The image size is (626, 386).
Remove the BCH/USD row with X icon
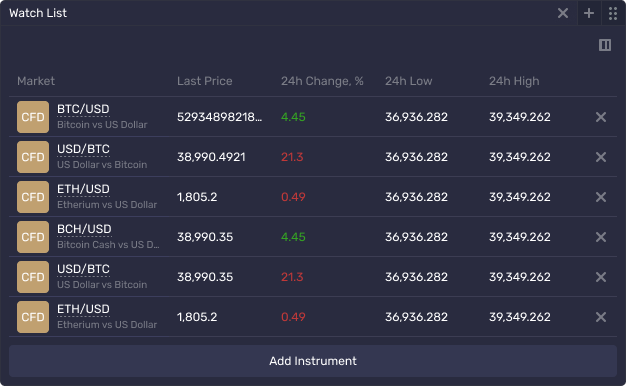tap(601, 237)
